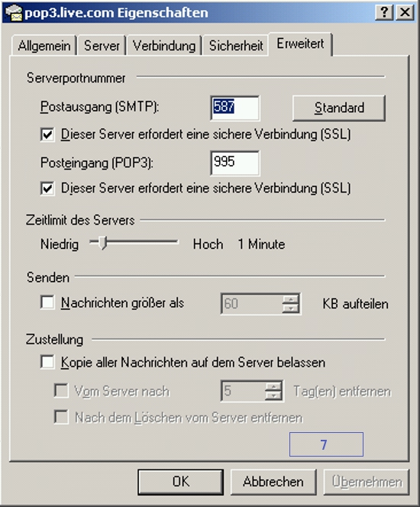420x507 pixels.
Task: Click the mail icon in title bar
Action: point(14,13)
